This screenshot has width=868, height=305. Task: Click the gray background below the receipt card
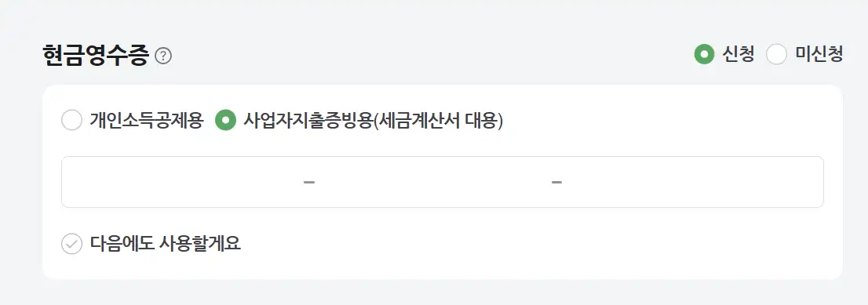point(434,292)
